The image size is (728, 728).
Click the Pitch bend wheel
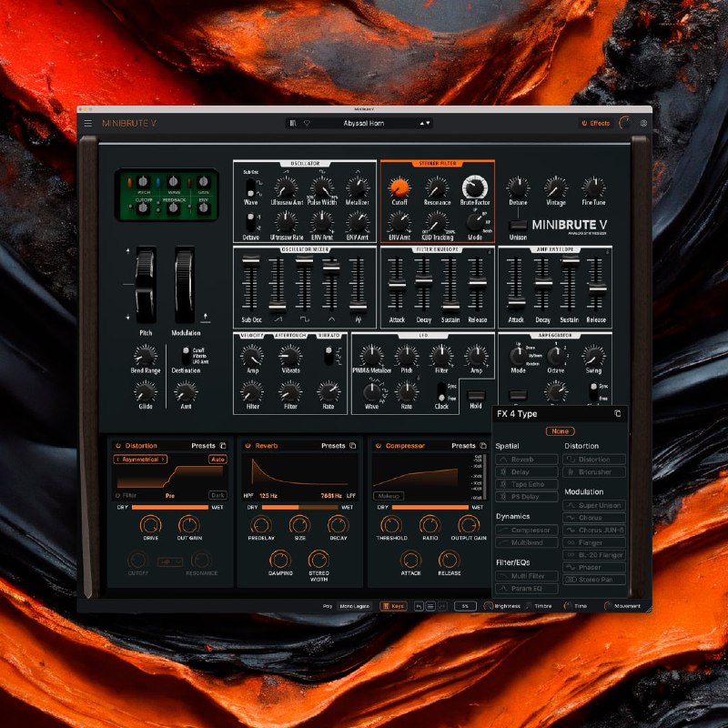pyautogui.click(x=146, y=285)
